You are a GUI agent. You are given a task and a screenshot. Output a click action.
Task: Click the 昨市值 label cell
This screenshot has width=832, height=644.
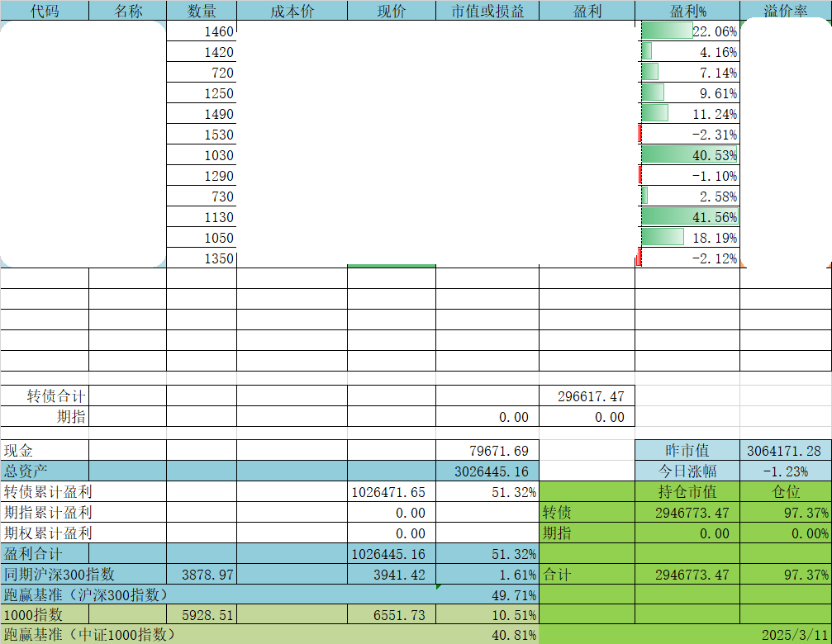[x=687, y=450]
